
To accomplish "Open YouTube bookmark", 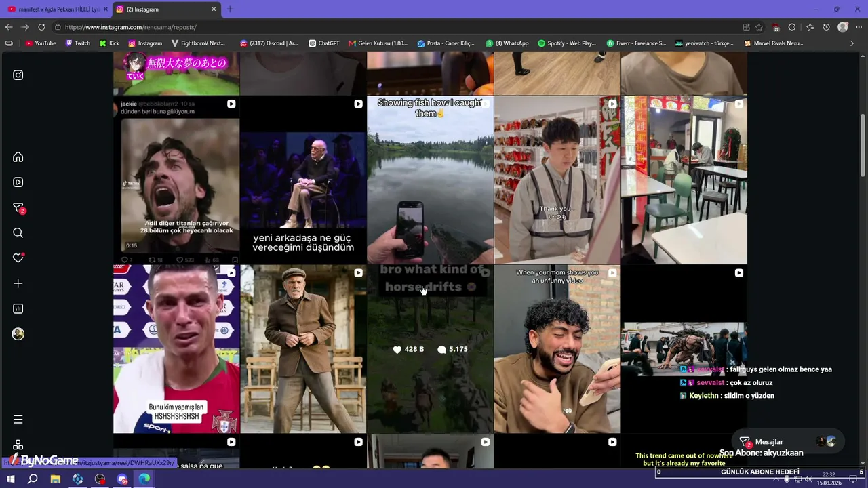I will (x=41, y=43).
